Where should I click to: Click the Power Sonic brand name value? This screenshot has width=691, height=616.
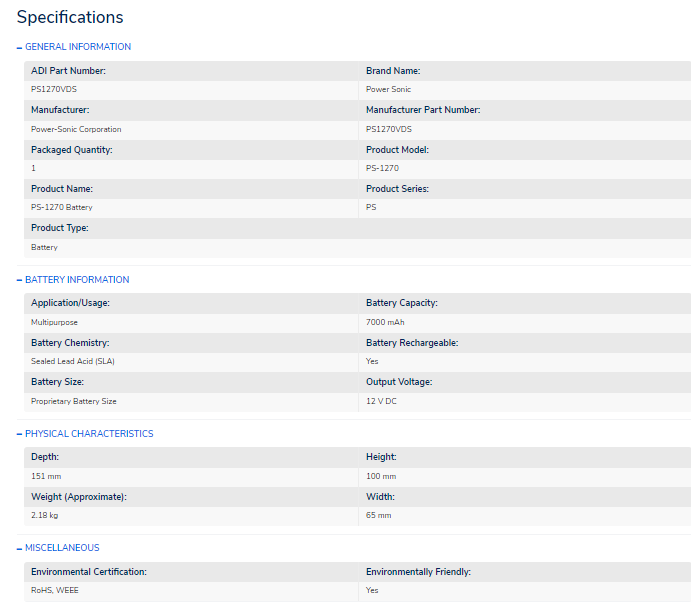pos(388,90)
